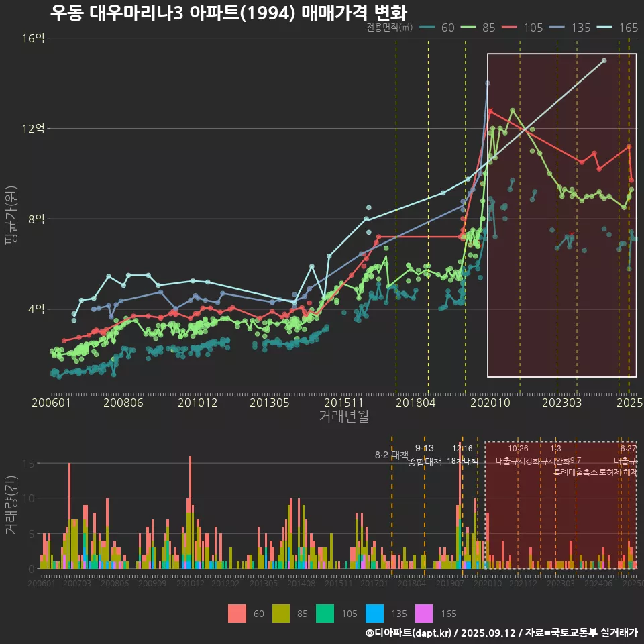Click the '토허제 해제' annotation text
The image size is (644, 644).
[618, 472]
